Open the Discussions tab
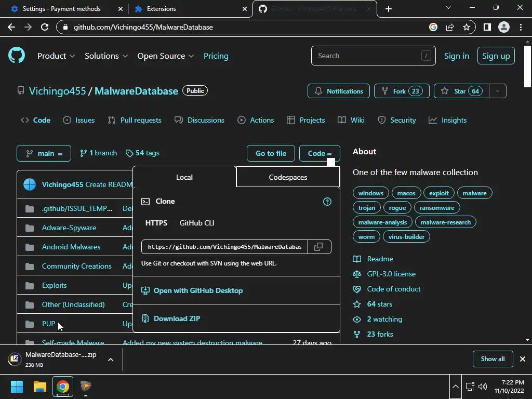The height and width of the screenshot is (399, 532). click(199, 120)
